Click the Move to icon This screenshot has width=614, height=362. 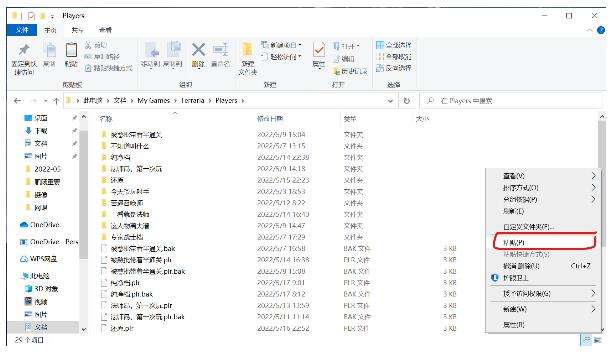point(151,50)
